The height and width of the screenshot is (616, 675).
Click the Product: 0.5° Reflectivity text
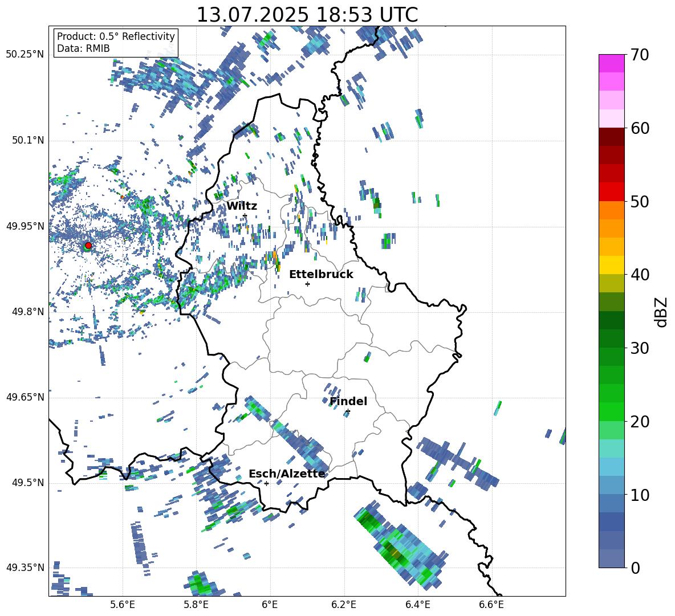point(116,36)
